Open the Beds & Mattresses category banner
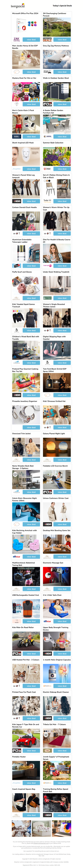This screenshot has width=83, height=868. coord(41,829)
